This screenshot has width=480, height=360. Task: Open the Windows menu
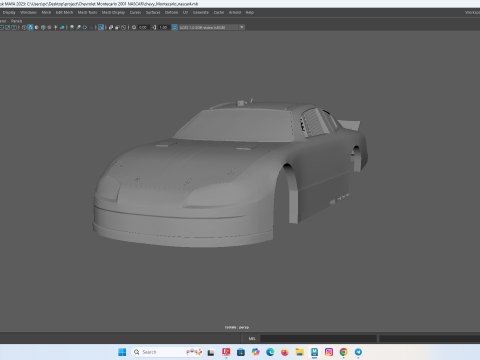pyautogui.click(x=28, y=12)
